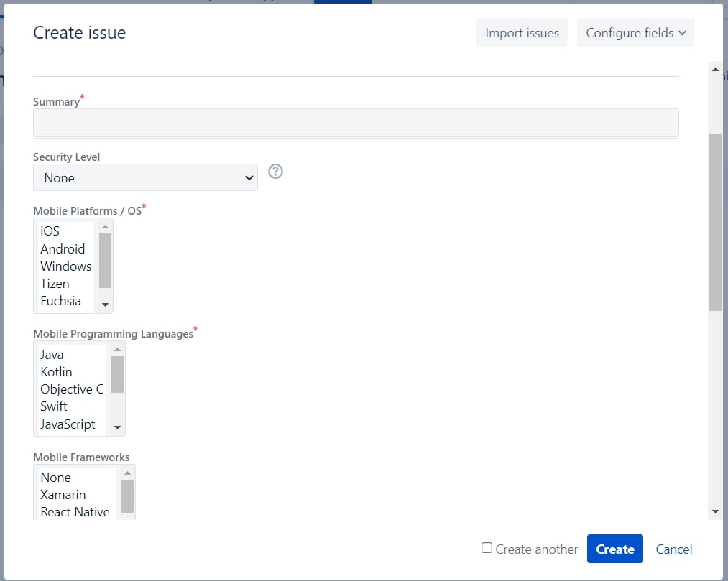Focus the Summary text field
Viewport: 728px width, 581px height.
tap(356, 123)
